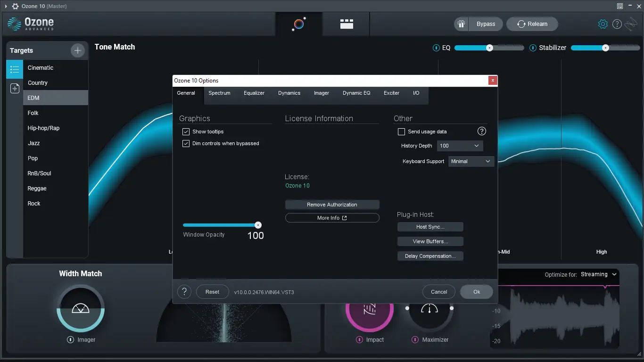644x362 pixels.
Task: Click the pink Impact dial
Action: pyautogui.click(x=370, y=309)
